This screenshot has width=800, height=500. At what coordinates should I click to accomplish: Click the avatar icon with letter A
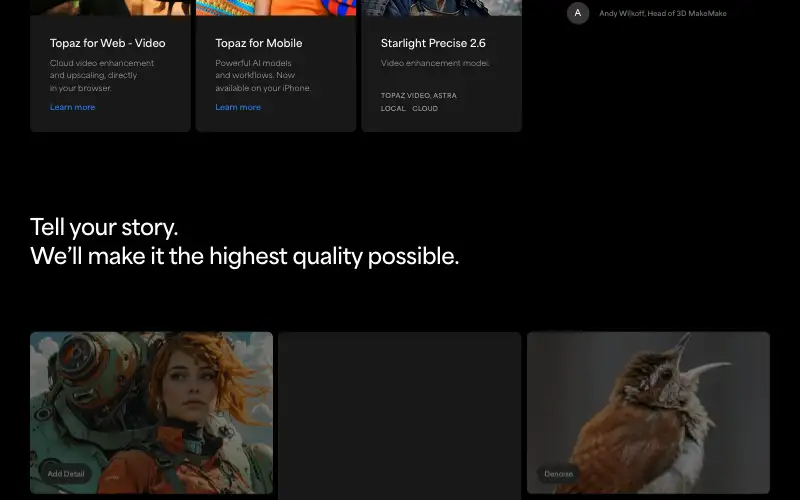click(578, 13)
